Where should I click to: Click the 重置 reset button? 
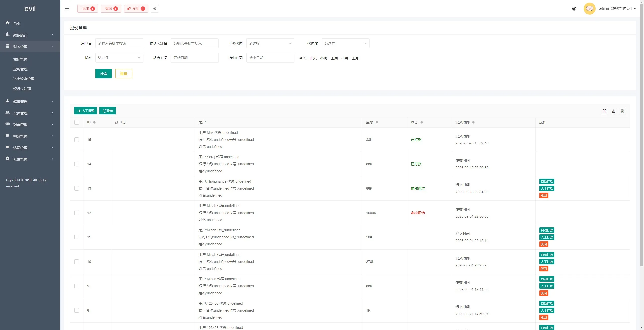click(x=124, y=74)
